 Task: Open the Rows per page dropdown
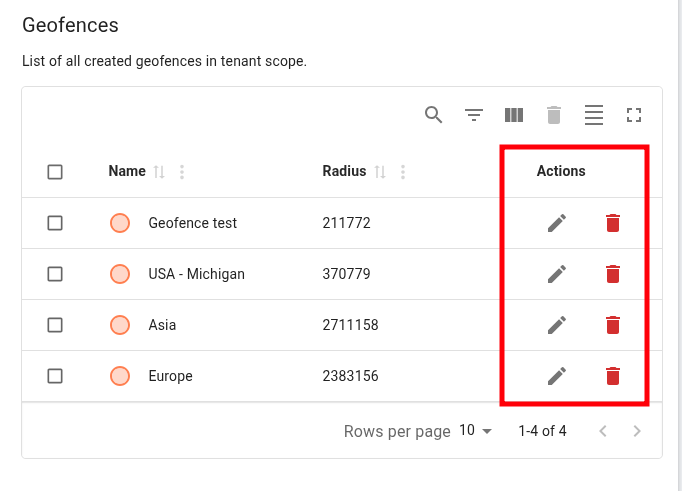tap(476, 431)
